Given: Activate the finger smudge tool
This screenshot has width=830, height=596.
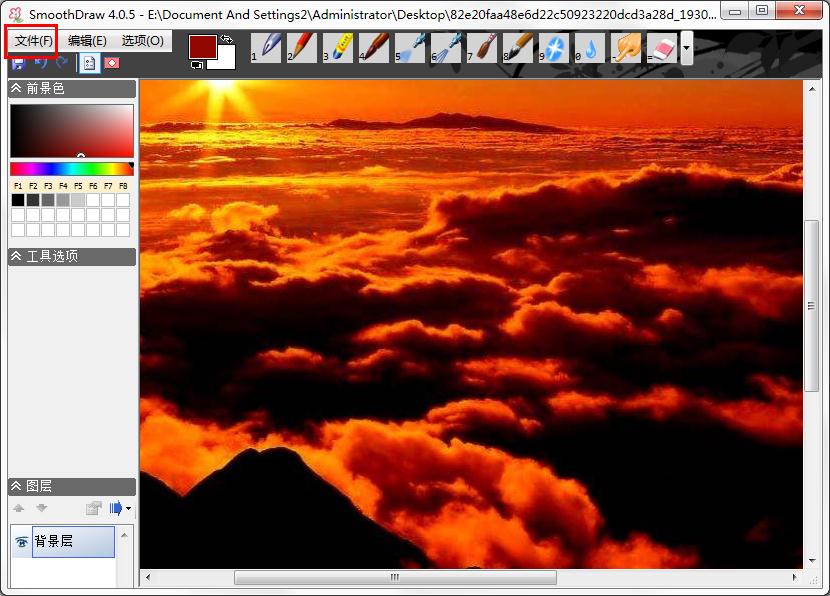Looking at the screenshot, I should pos(627,47).
